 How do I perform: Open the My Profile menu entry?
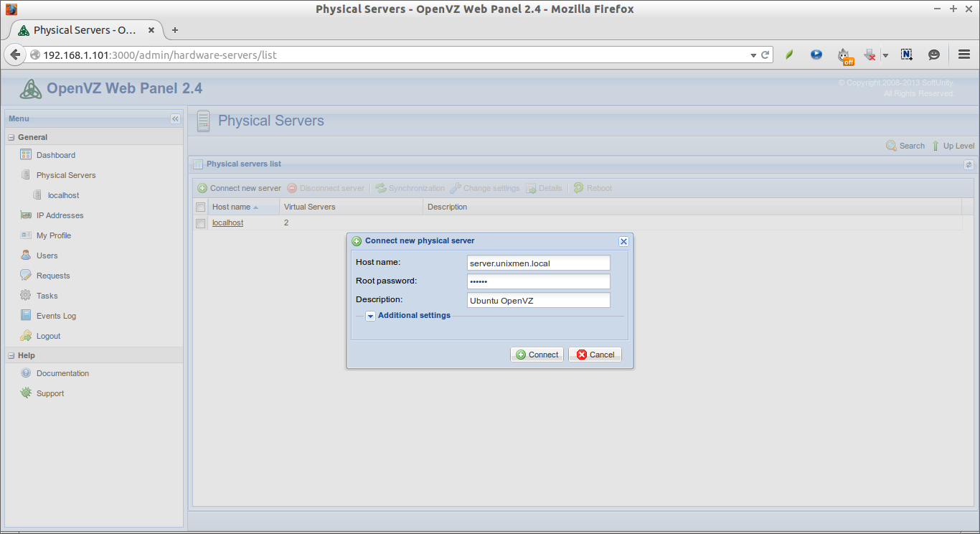tap(54, 235)
